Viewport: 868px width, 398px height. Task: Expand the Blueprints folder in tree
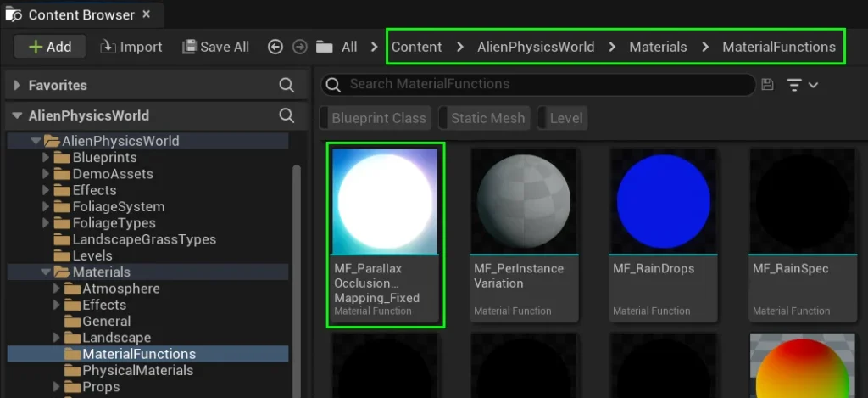click(47, 158)
